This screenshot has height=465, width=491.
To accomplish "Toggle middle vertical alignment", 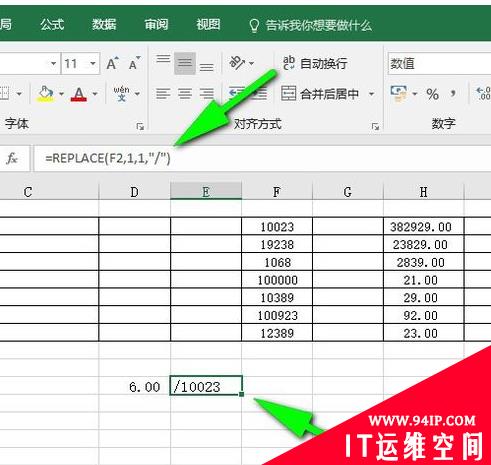I will 185,63.
